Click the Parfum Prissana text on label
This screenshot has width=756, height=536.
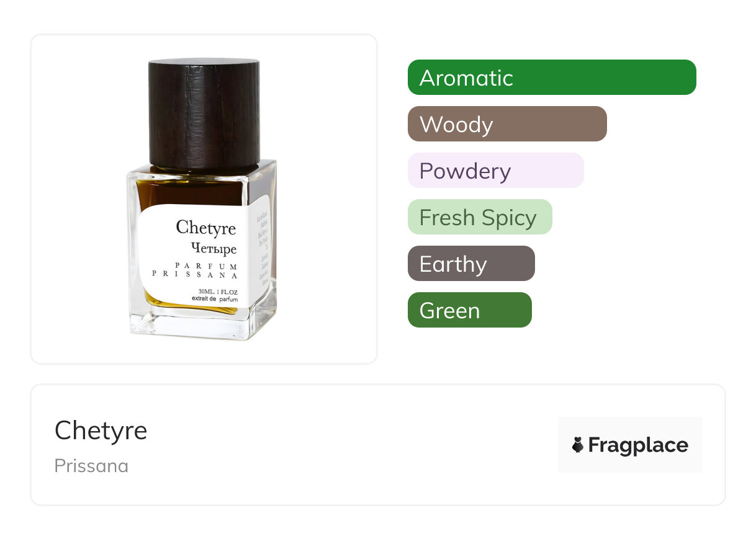(x=196, y=269)
